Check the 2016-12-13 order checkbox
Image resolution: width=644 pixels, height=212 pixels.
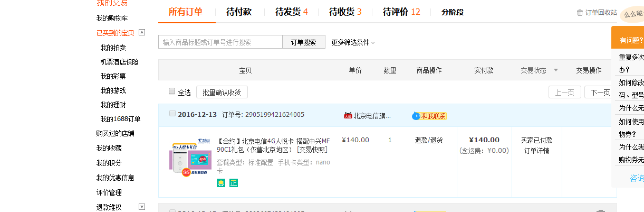pyautogui.click(x=172, y=113)
